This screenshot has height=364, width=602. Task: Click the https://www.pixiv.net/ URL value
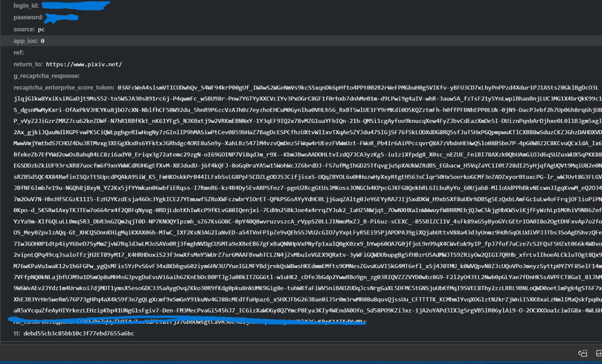click(84, 64)
